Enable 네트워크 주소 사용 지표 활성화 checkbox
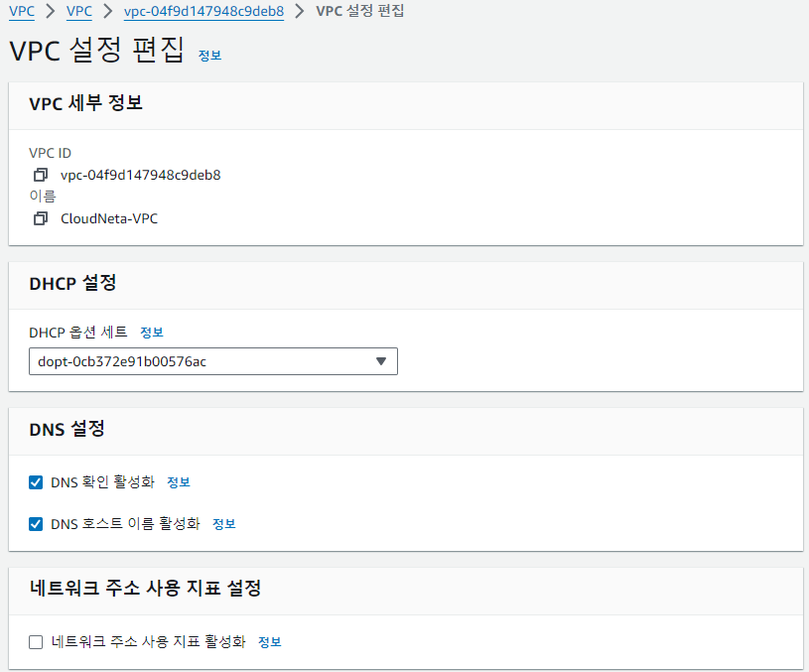 tap(36, 642)
